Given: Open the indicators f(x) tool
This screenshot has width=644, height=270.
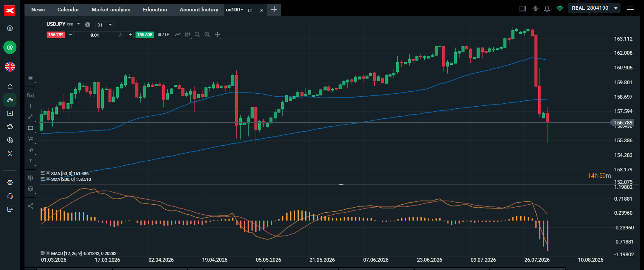Looking at the screenshot, I should 31,95.
